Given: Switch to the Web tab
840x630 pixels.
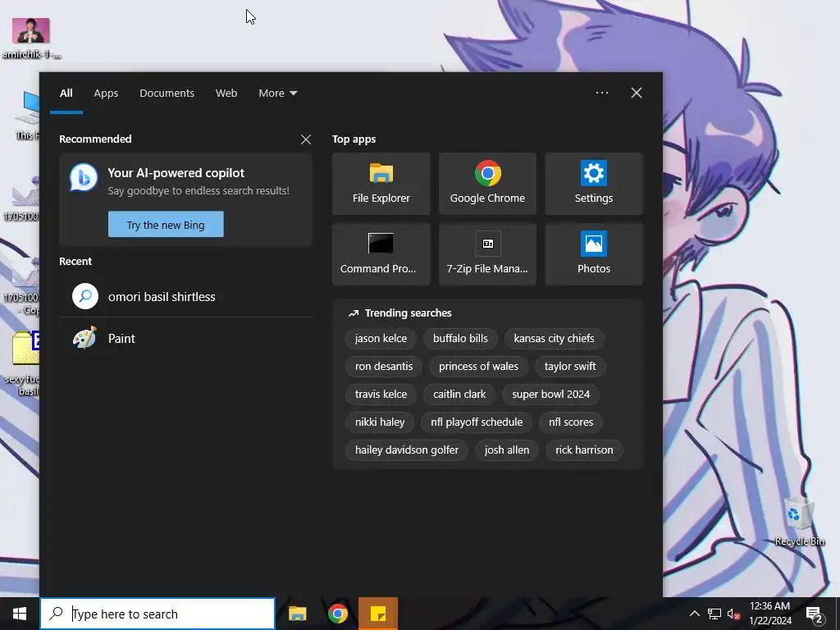Looking at the screenshot, I should click(x=226, y=94).
